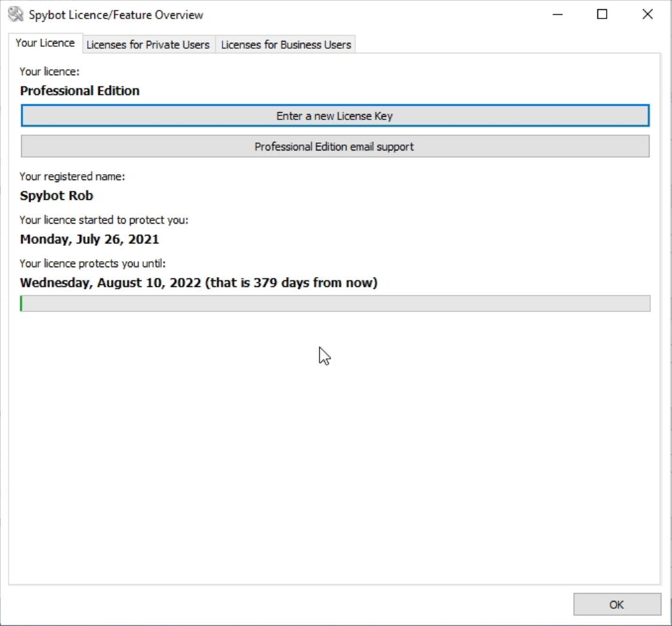Click the Your registered name label
672x626 pixels.
click(73, 176)
